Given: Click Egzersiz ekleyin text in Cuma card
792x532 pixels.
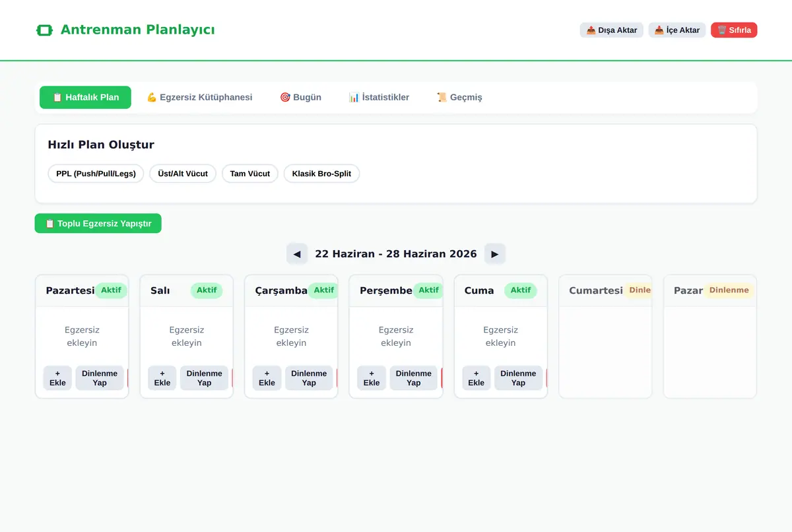Looking at the screenshot, I should tap(500, 336).
